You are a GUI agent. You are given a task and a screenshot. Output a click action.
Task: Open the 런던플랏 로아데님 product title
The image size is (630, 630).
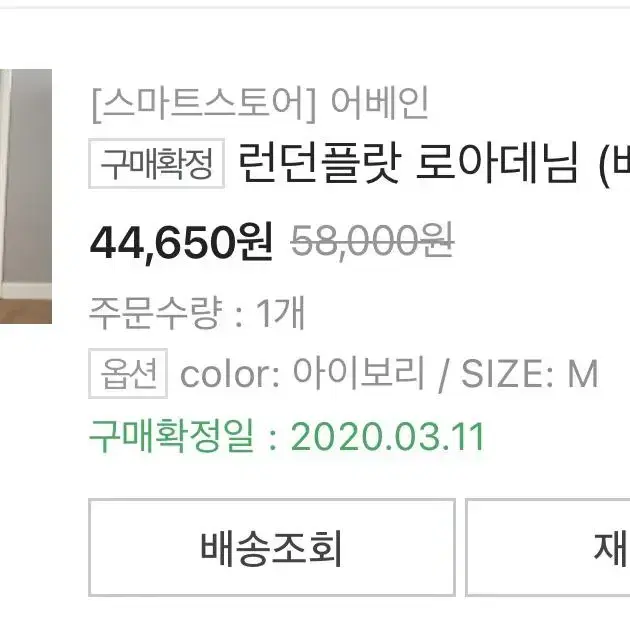pyautogui.click(x=434, y=164)
